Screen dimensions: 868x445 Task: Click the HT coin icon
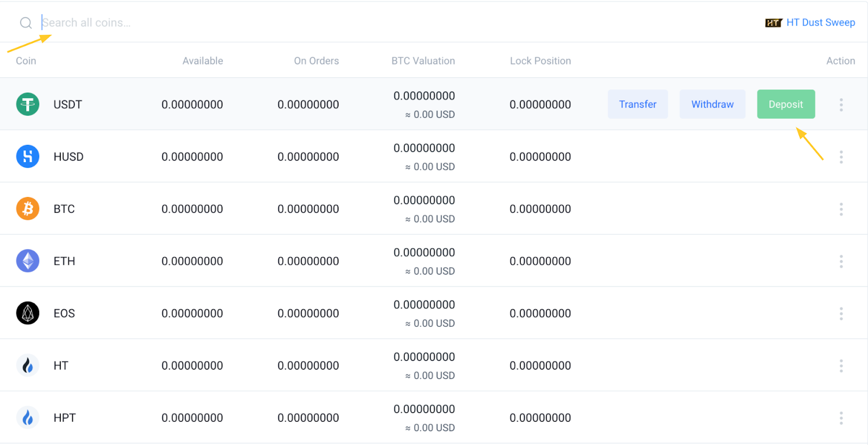click(28, 365)
